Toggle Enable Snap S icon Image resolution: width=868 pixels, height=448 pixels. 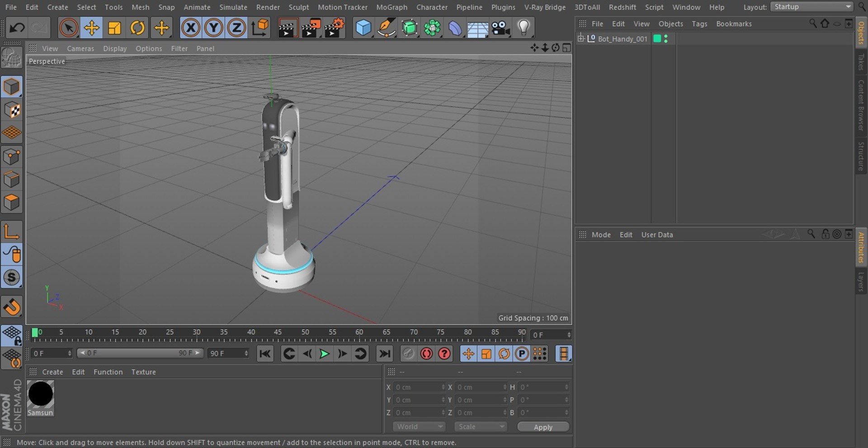(12, 277)
